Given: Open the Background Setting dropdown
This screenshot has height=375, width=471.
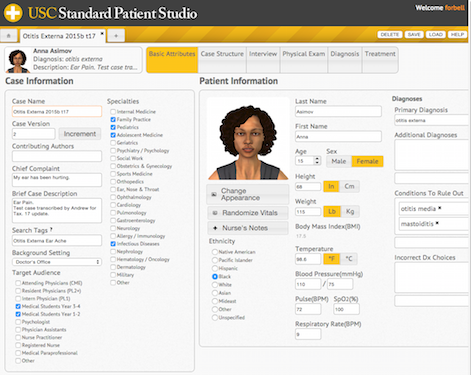Looking at the screenshot, I should (x=57, y=262).
